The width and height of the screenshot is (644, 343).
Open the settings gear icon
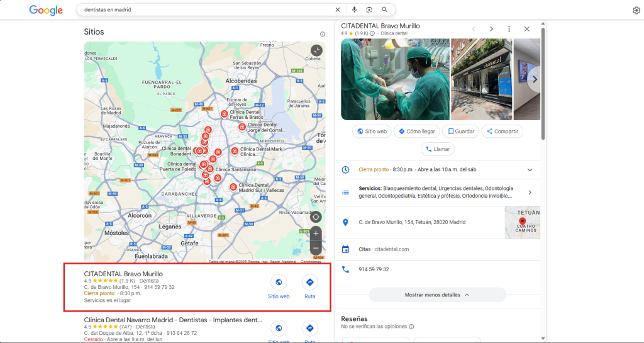[x=636, y=10]
